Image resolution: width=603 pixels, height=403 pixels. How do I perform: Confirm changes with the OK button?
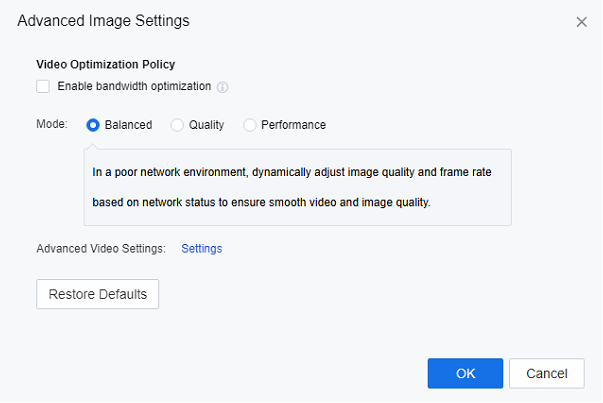465,373
